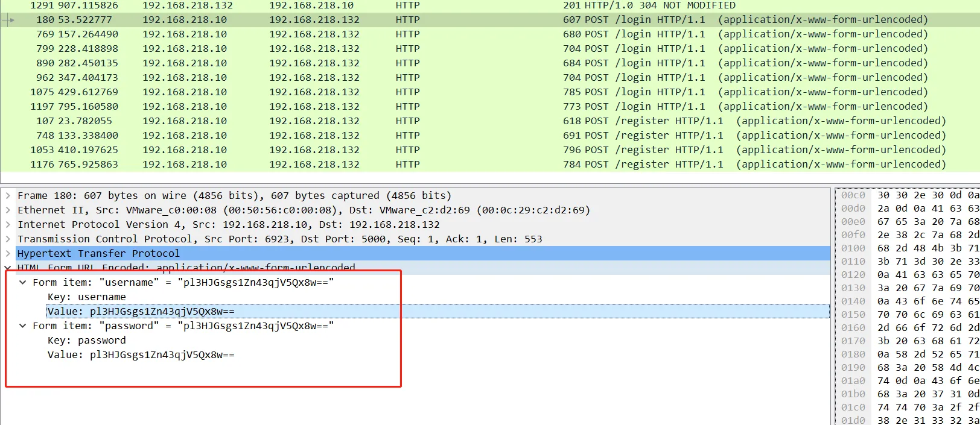Screen dimensions: 980x425
Task: Click the related-packet marker beside packet 180
Action: (x=8, y=20)
